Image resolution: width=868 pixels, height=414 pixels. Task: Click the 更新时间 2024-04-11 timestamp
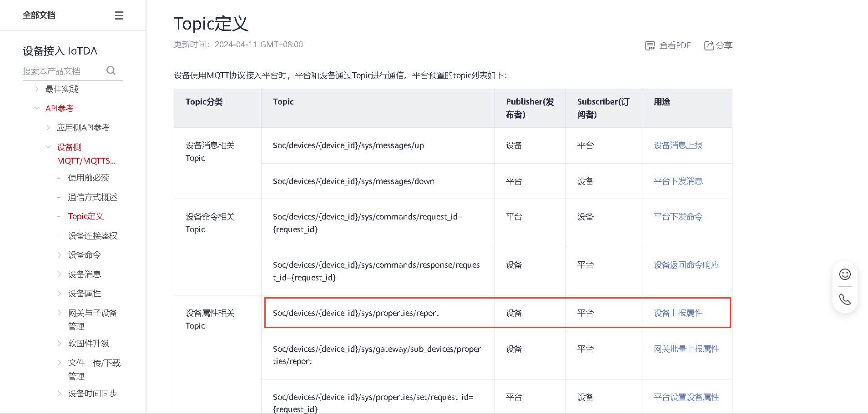pyautogui.click(x=238, y=45)
